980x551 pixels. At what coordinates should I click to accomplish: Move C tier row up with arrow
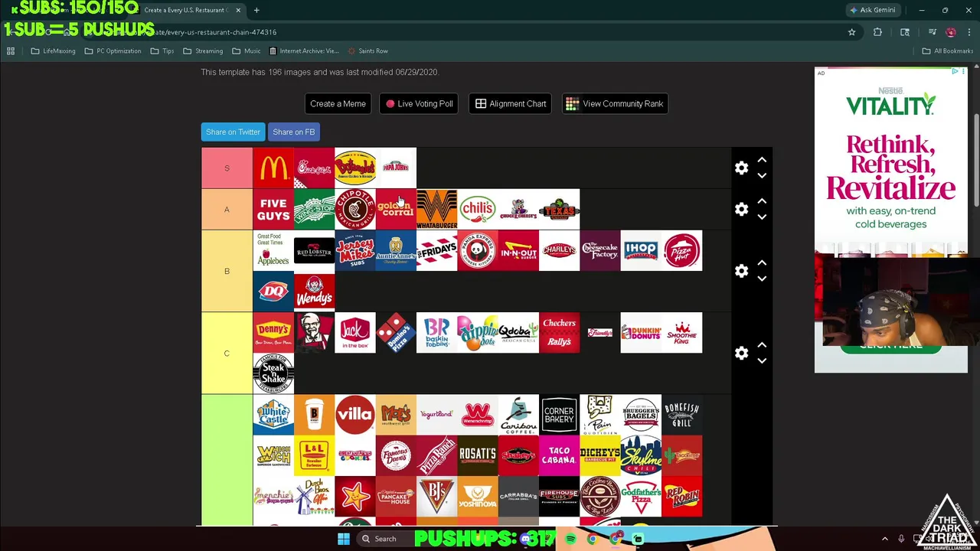click(762, 345)
